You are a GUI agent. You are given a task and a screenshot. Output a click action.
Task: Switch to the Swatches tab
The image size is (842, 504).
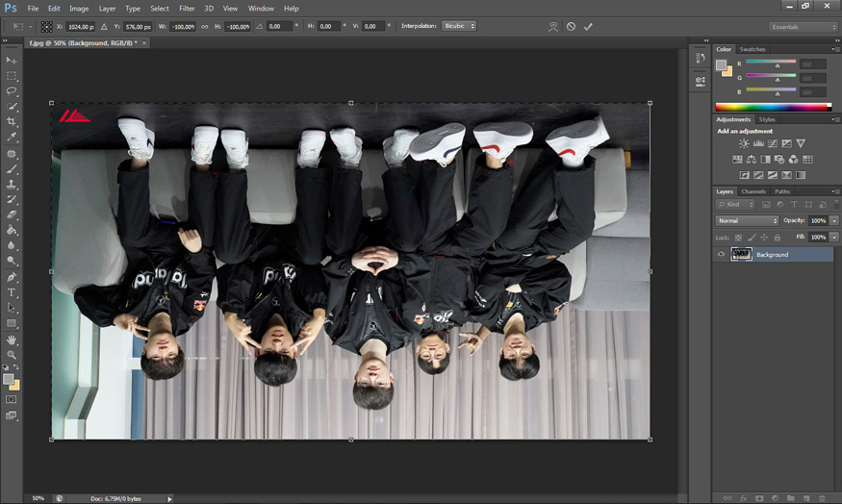click(753, 49)
